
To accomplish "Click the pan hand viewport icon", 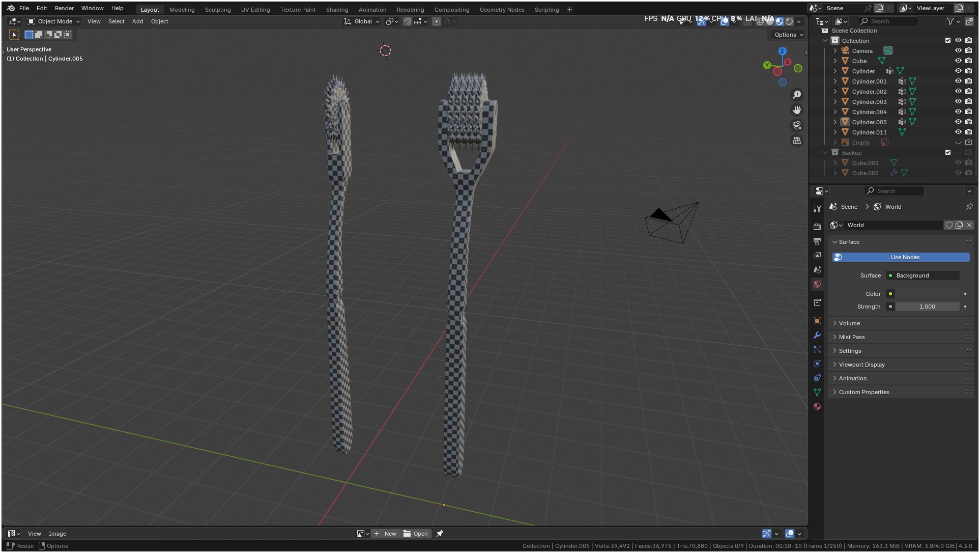I will [x=797, y=110].
